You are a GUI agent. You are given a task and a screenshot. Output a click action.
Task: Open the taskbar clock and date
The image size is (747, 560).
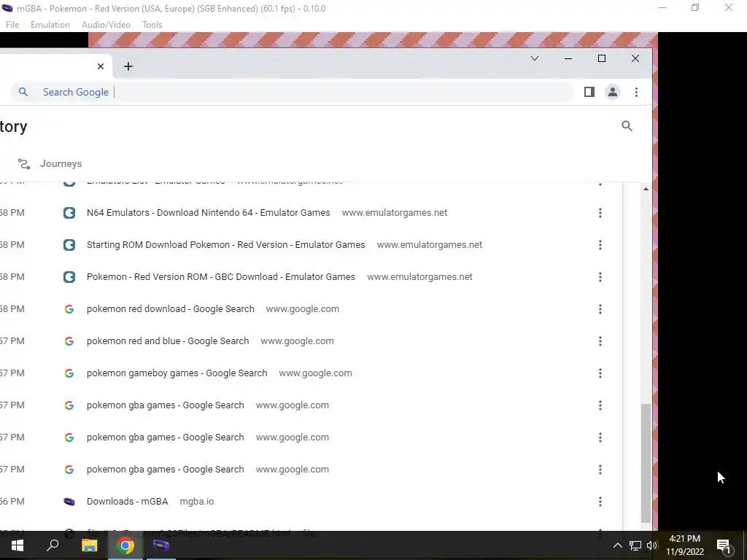(684, 545)
